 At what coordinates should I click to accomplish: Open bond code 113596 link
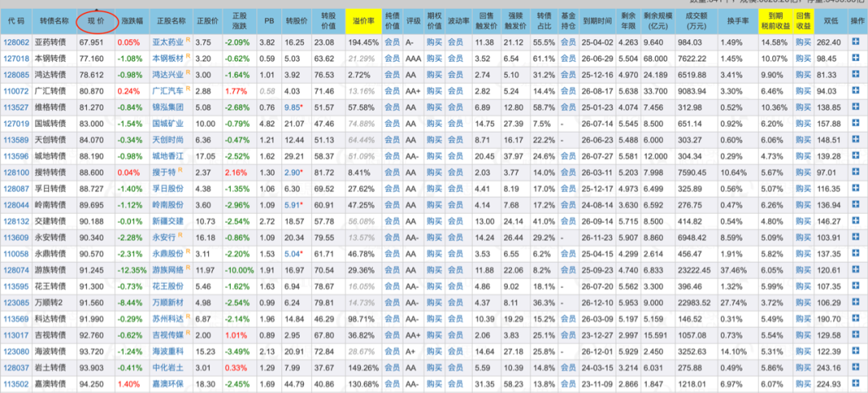point(16,157)
